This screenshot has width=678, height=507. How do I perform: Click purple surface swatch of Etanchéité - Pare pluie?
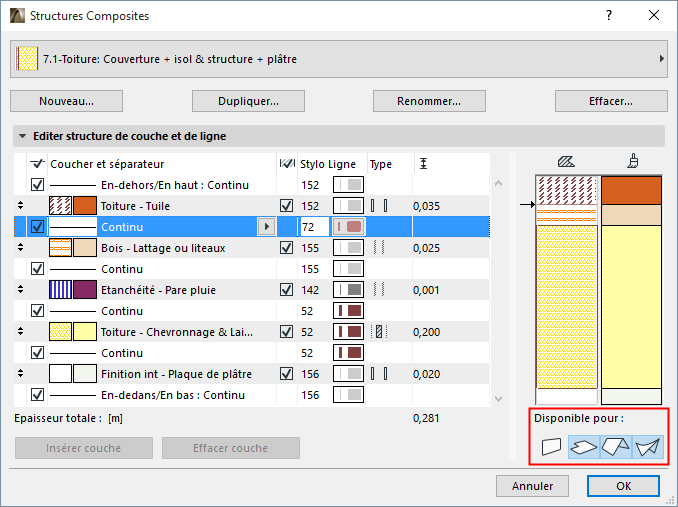[x=85, y=290]
